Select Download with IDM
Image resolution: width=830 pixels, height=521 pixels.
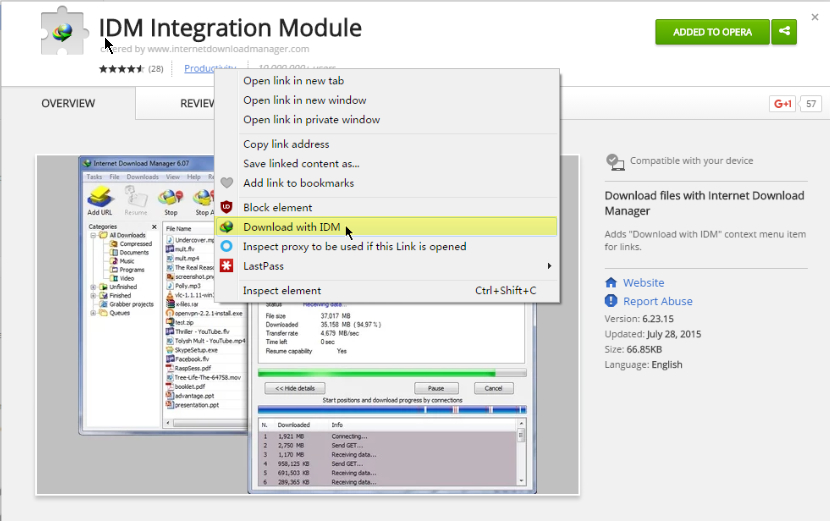pyautogui.click(x=386, y=227)
